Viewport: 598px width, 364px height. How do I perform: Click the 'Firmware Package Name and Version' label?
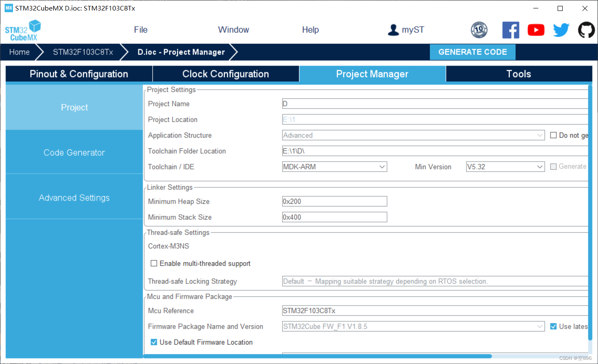click(206, 327)
